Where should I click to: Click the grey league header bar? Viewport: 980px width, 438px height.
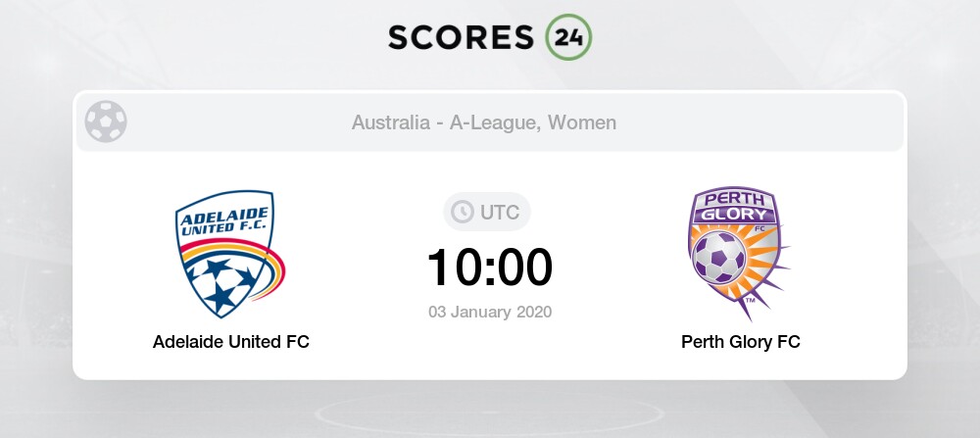[x=490, y=122]
